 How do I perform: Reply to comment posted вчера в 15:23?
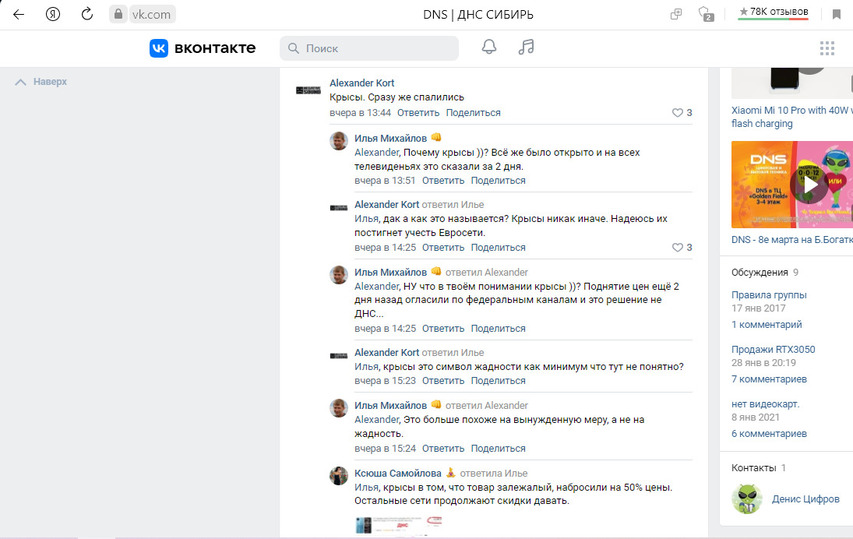pos(443,381)
